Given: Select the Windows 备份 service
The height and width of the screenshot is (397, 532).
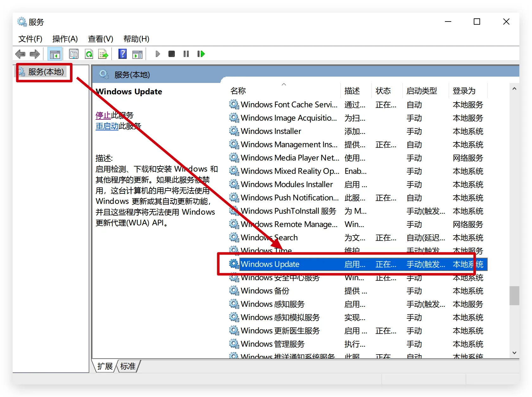Looking at the screenshot, I should (x=265, y=291).
